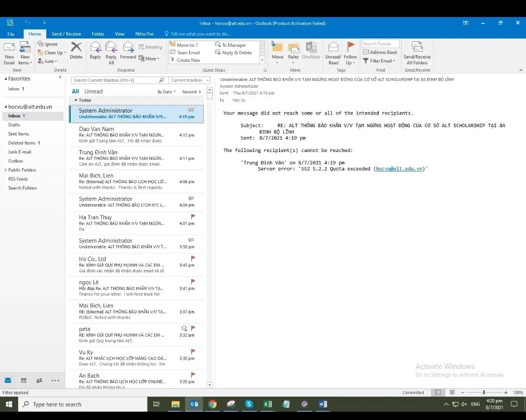The width and height of the screenshot is (526, 420).
Task: Click the Reply All icon
Action: (111, 47)
